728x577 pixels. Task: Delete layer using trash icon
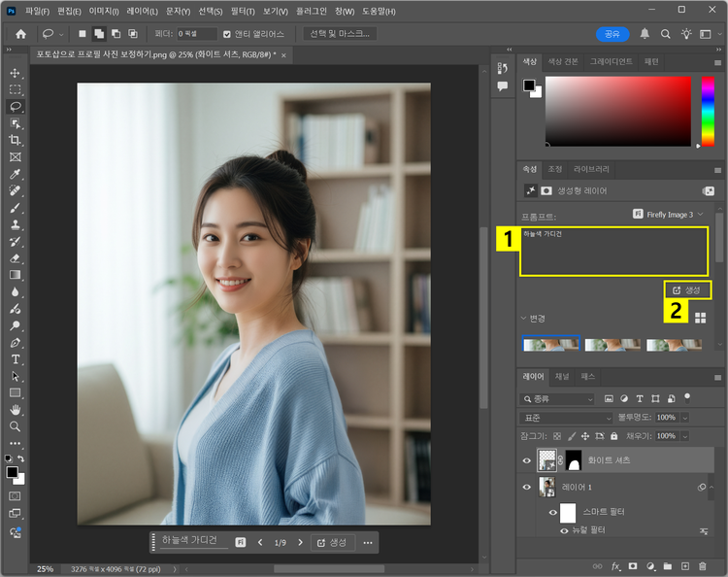[703, 565]
